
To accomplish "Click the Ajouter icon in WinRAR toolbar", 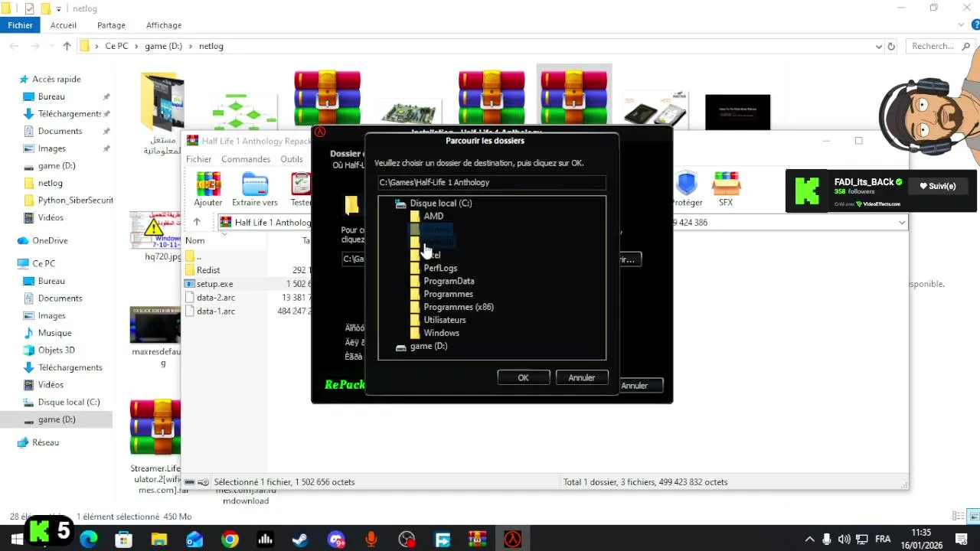I will point(207,189).
